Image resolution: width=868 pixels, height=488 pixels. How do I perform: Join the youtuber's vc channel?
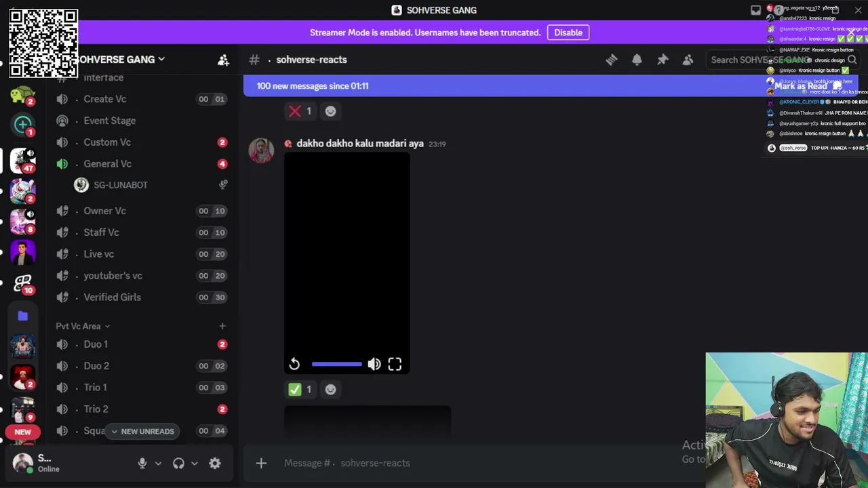pos(141,276)
